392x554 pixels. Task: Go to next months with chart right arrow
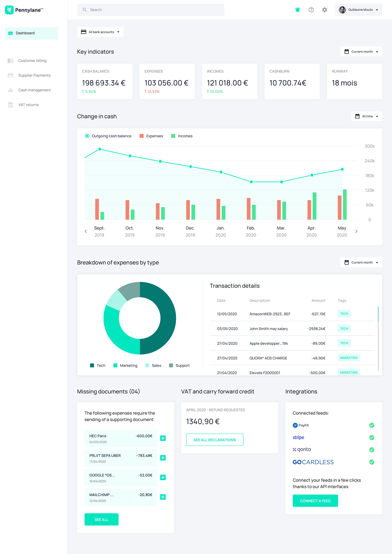tap(356, 231)
